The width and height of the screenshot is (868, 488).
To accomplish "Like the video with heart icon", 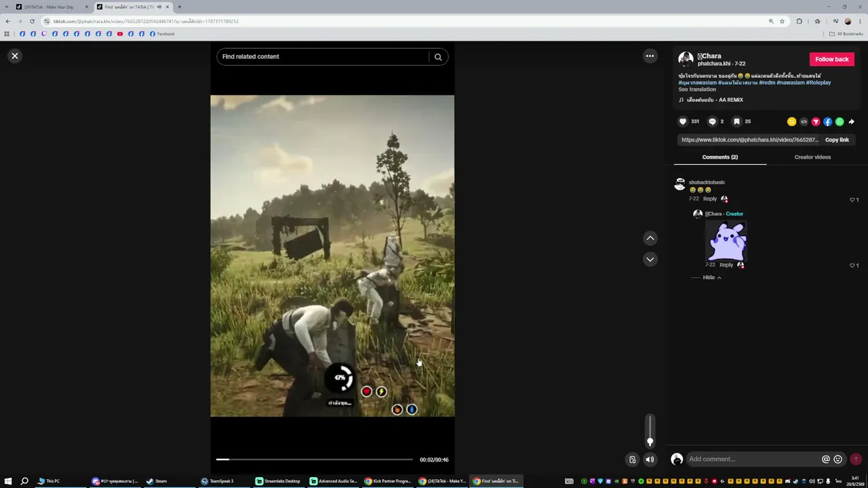I will pos(683,122).
